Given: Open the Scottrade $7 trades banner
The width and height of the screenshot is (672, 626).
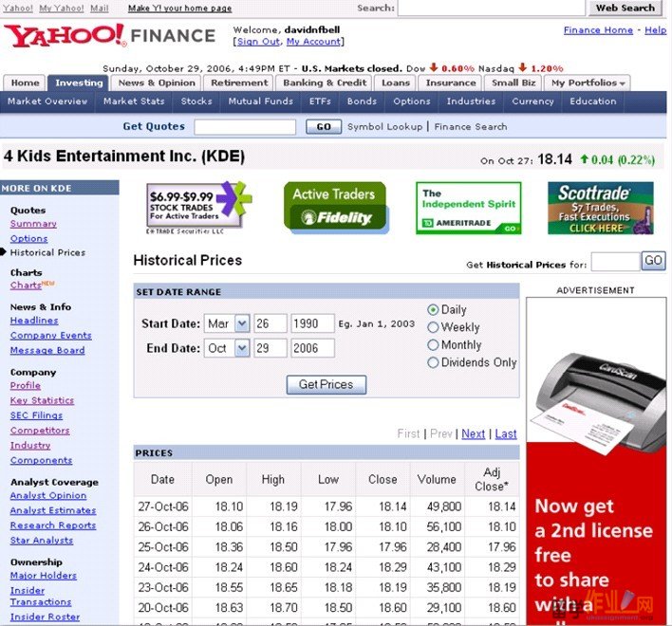Looking at the screenshot, I should click(x=601, y=208).
